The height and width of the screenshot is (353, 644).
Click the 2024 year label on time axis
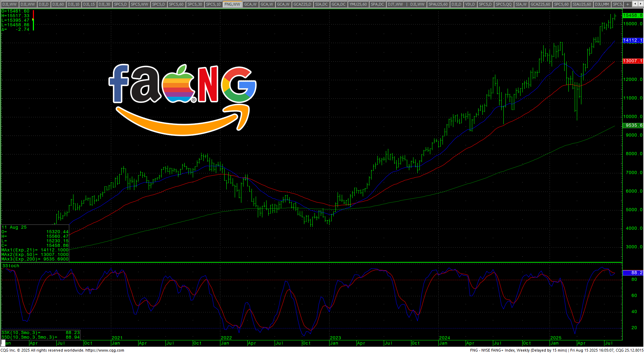(x=444, y=338)
